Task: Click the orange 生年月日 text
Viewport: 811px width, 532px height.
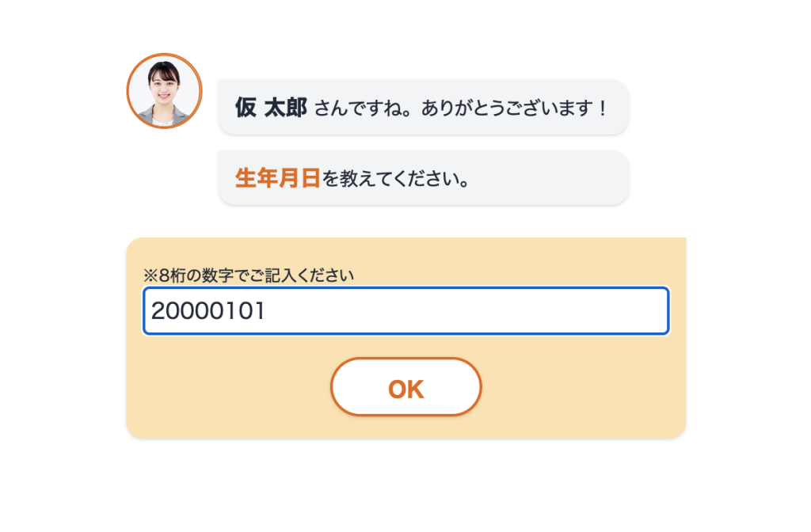Action: point(277,179)
